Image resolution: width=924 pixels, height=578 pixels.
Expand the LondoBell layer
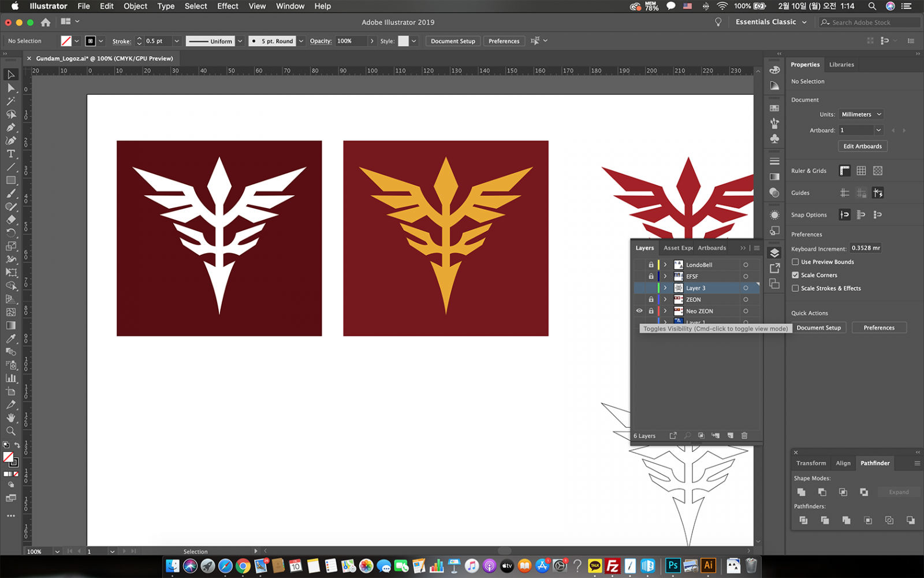pyautogui.click(x=665, y=265)
